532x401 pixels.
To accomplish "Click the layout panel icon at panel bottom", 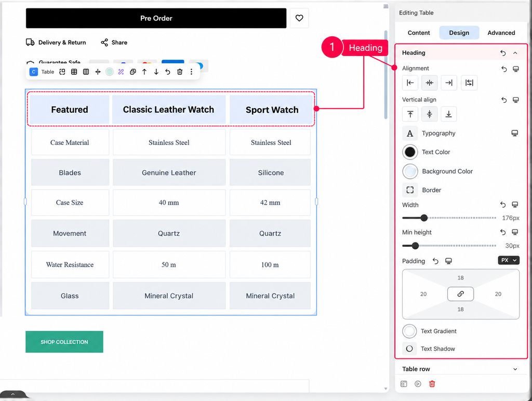I will tap(404, 384).
